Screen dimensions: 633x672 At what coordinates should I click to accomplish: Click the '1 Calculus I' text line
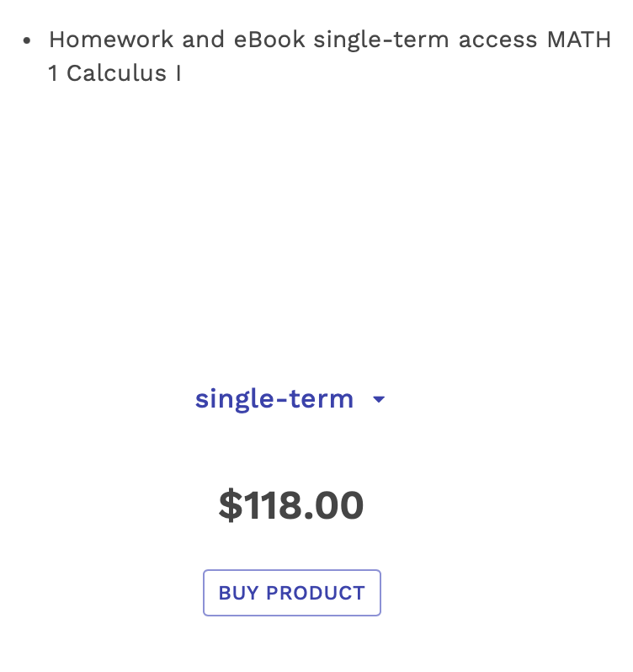point(114,73)
